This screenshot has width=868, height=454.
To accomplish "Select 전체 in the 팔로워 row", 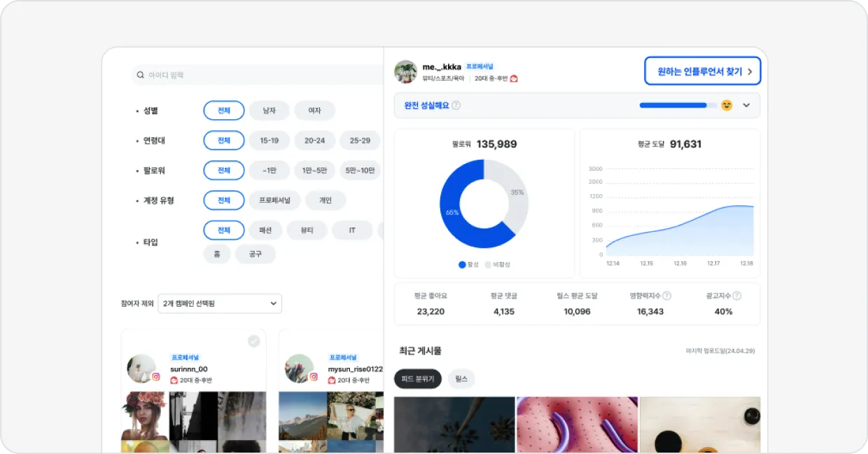I will tap(224, 170).
